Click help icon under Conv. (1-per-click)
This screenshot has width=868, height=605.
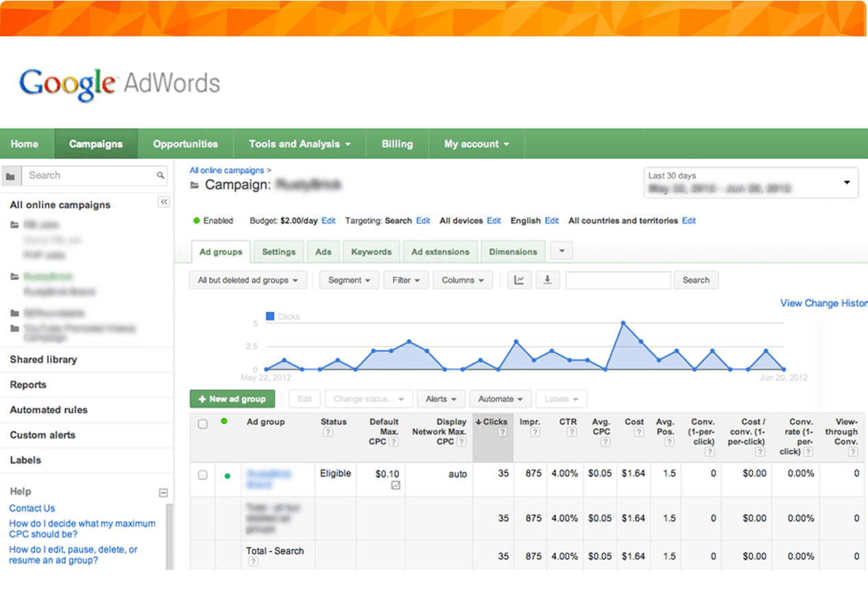(709, 452)
